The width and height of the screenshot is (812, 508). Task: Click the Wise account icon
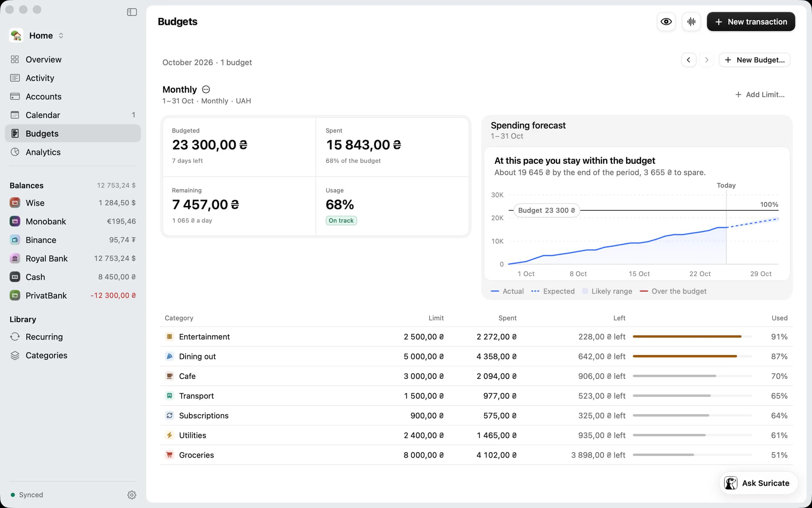click(x=15, y=203)
